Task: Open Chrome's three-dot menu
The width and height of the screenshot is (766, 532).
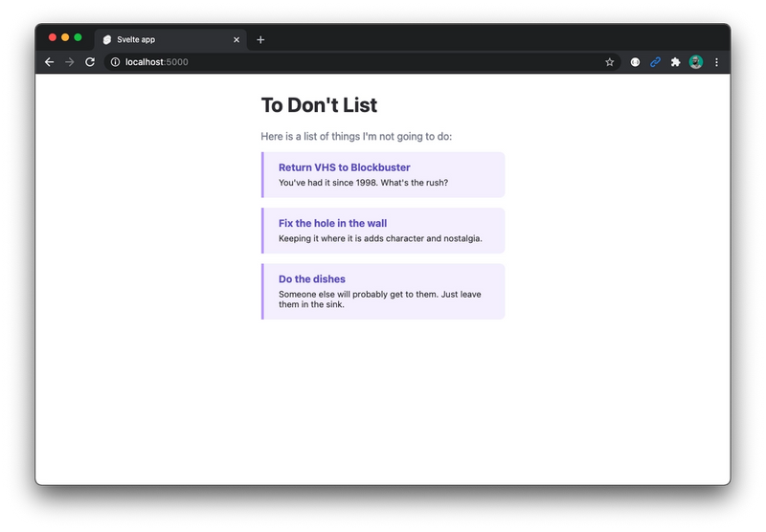Action: pos(716,62)
